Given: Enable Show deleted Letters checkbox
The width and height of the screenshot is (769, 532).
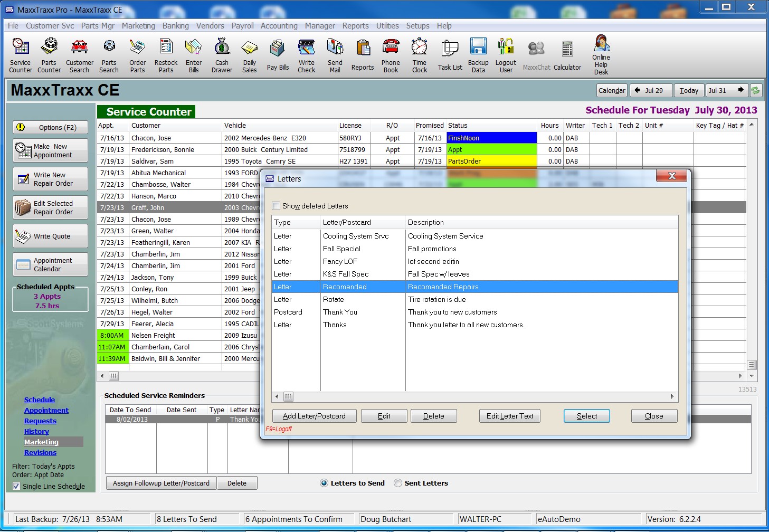Looking at the screenshot, I should pyautogui.click(x=276, y=206).
